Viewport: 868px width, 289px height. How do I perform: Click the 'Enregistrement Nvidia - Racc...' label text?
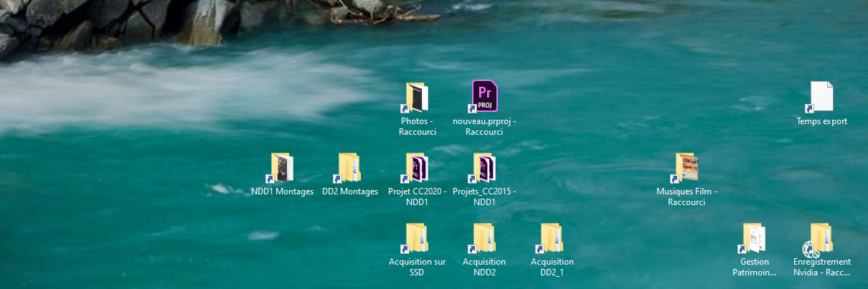click(822, 267)
